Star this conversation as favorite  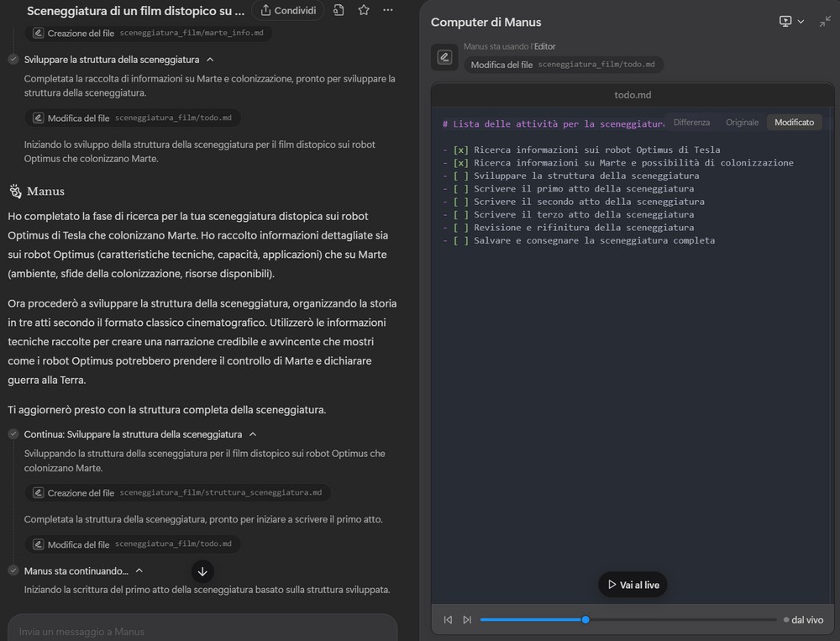pos(364,11)
